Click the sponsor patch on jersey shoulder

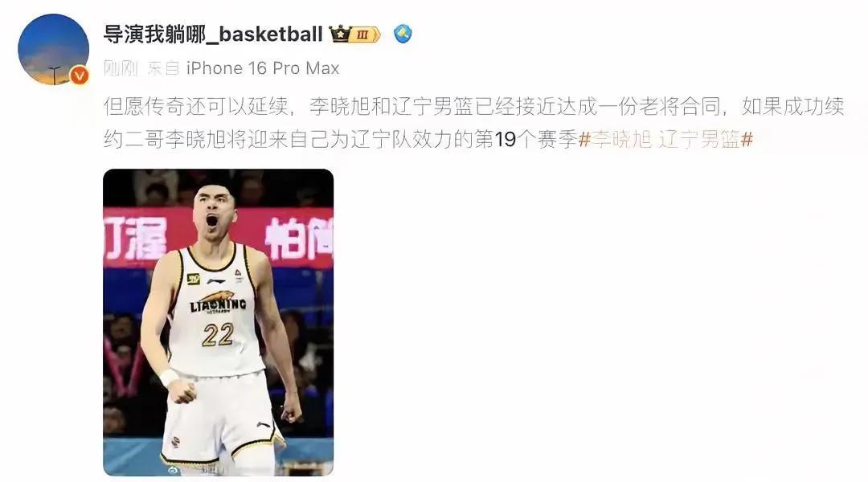pos(193,279)
